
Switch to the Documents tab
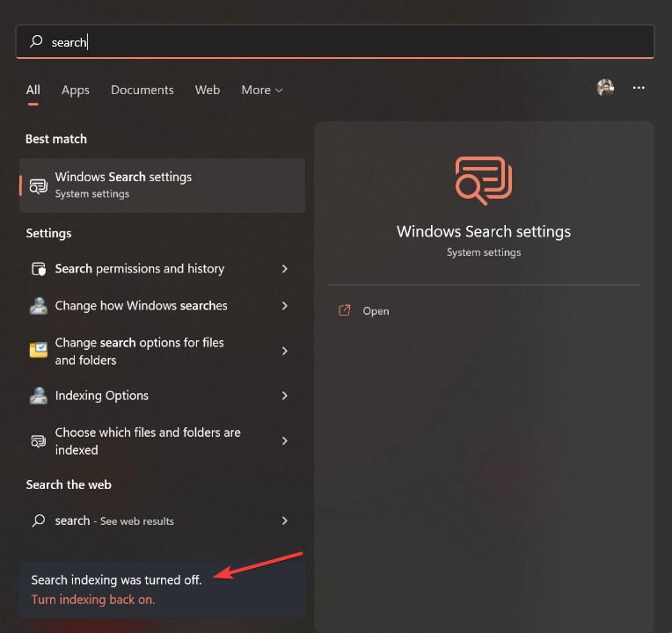(x=142, y=90)
